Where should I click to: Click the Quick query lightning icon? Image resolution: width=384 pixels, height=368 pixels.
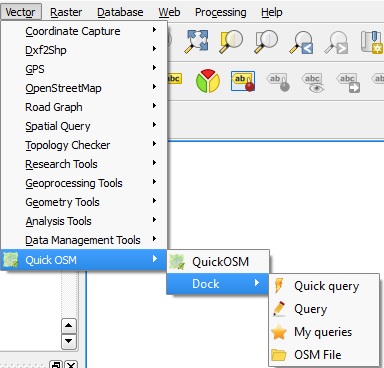tap(279, 286)
